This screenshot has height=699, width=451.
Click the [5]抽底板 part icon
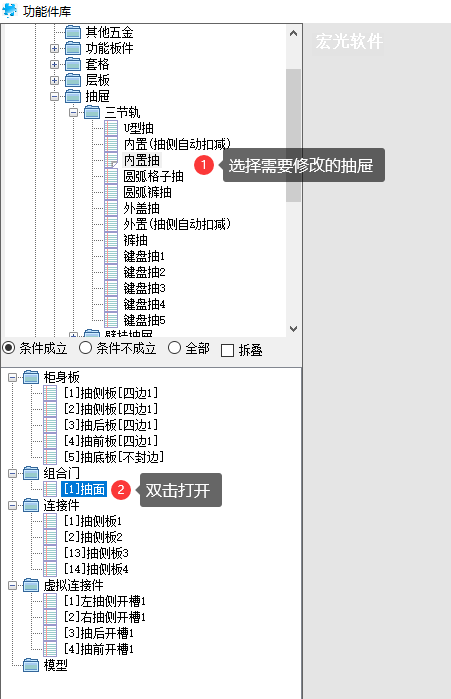point(50,457)
